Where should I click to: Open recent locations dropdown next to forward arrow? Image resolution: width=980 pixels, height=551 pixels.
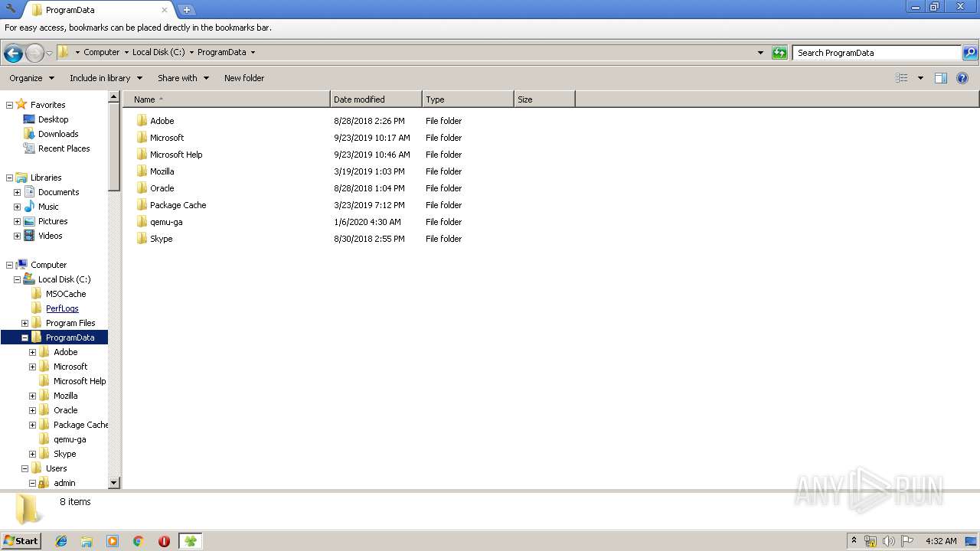49,53
